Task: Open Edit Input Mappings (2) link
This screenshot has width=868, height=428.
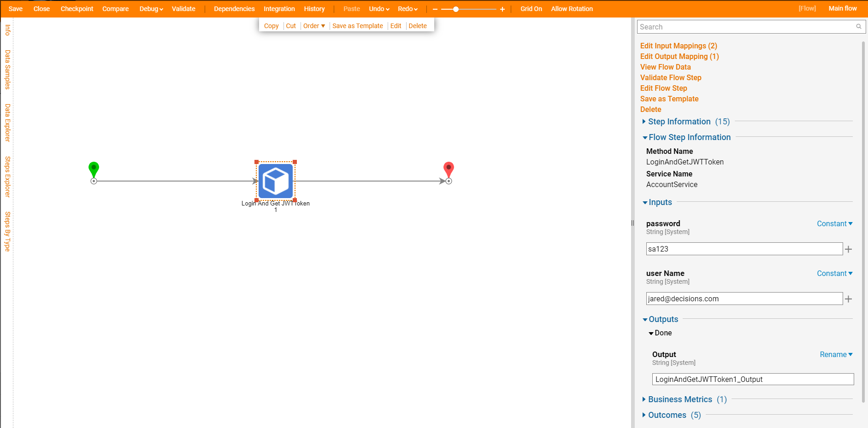Action: [679, 46]
